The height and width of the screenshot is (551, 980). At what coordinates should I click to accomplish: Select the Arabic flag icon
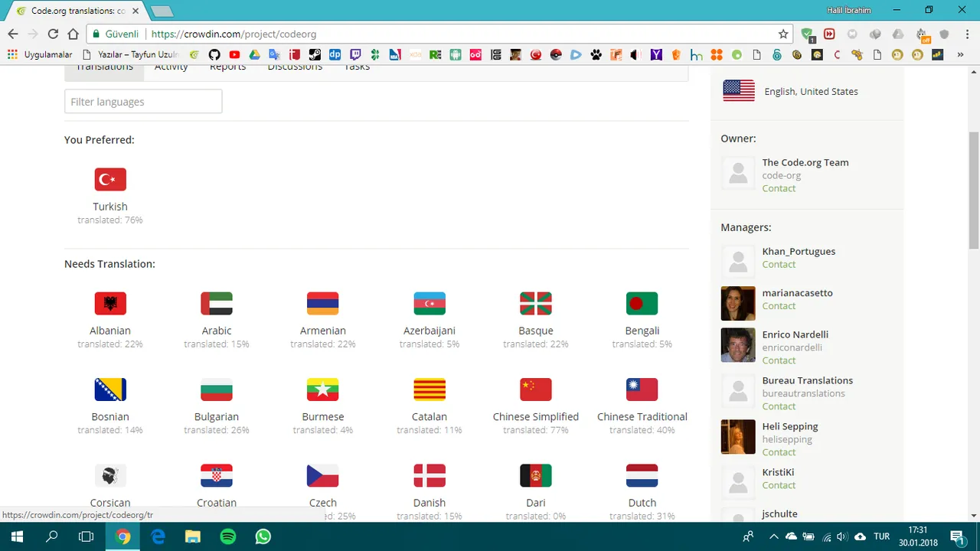point(217,304)
